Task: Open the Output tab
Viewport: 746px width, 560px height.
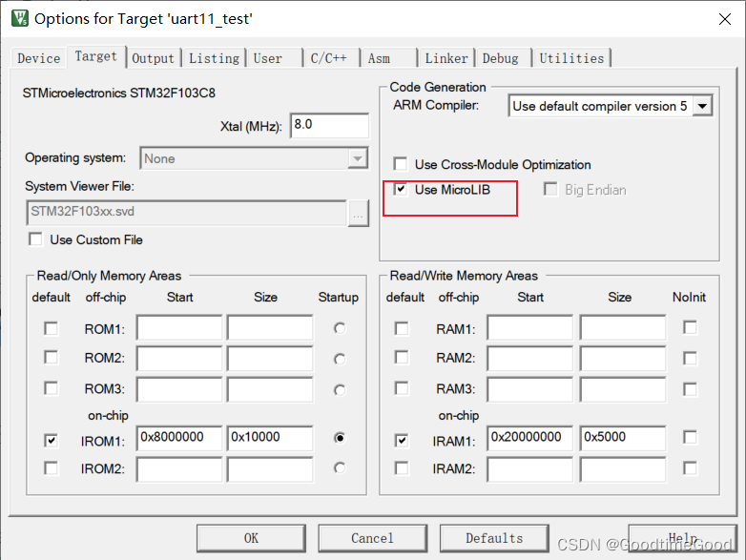Action: [154, 58]
